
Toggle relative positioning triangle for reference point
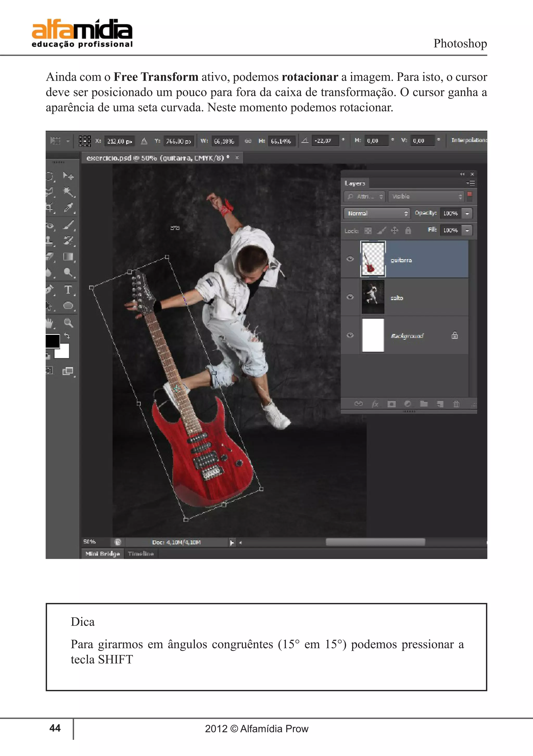coord(144,141)
